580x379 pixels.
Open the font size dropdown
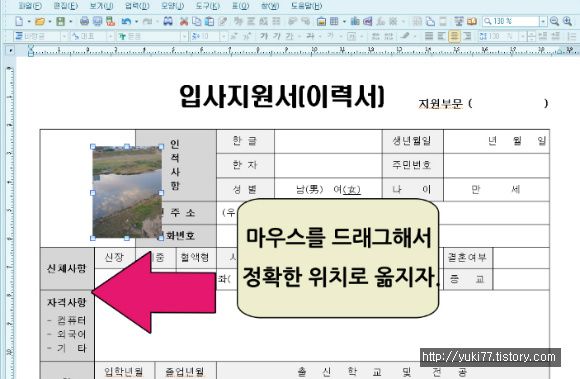(x=223, y=36)
